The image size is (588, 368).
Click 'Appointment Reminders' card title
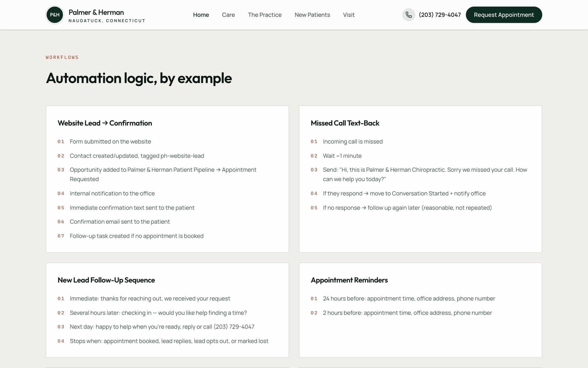click(x=349, y=280)
